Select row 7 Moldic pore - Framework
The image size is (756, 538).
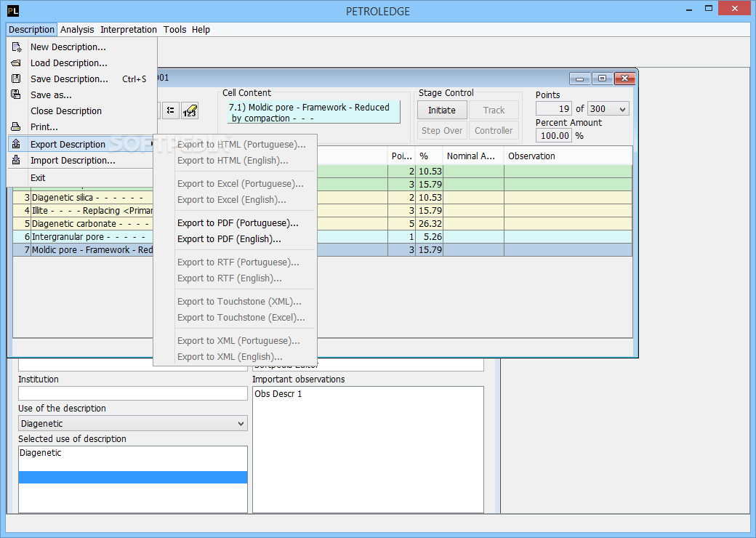[x=83, y=249]
